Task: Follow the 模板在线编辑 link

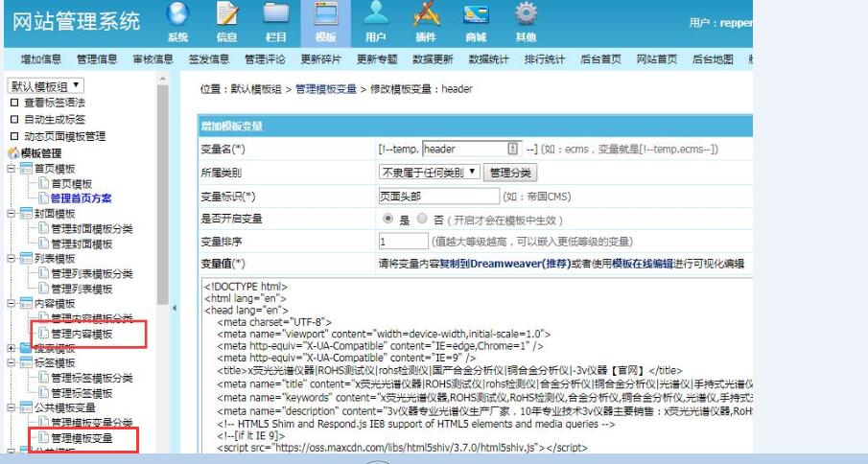Action: [643, 264]
